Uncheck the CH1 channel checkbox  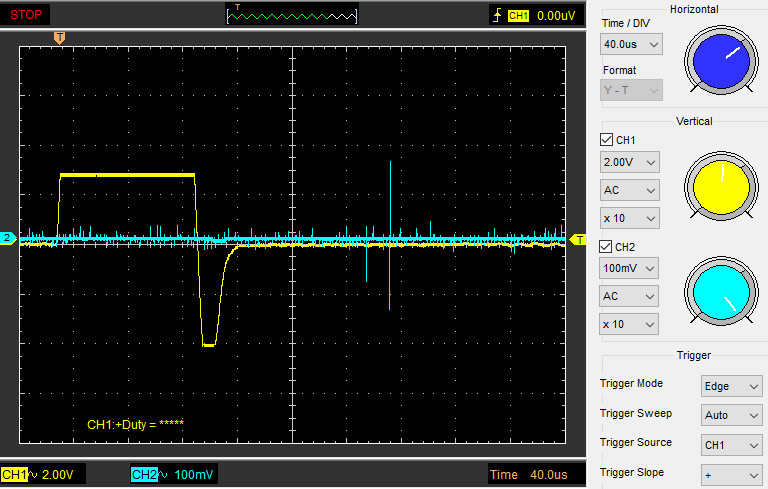(606, 140)
